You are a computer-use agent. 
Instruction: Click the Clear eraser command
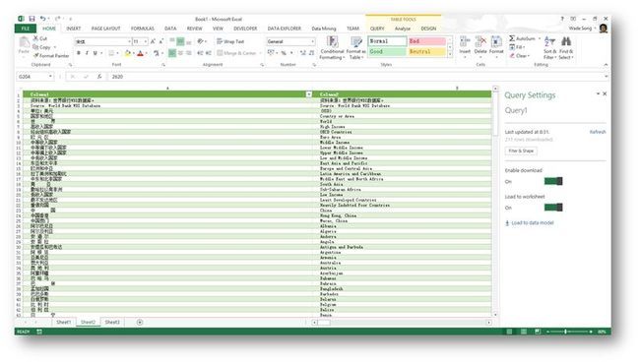[x=519, y=55]
